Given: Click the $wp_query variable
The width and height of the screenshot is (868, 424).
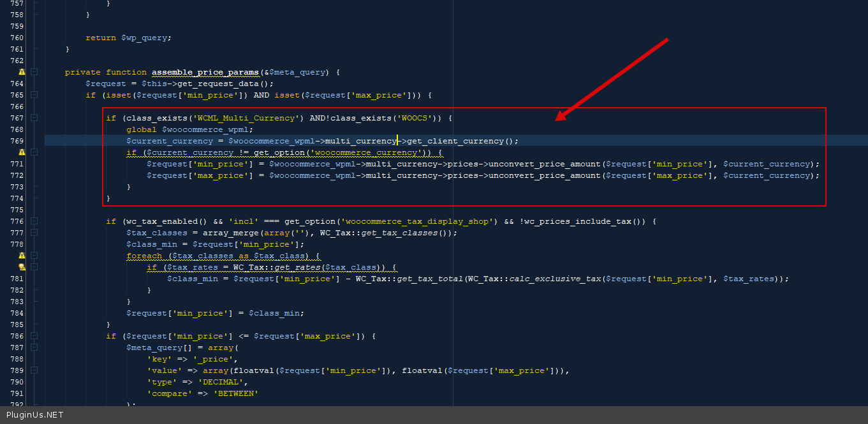Looking at the screenshot, I should point(144,38).
